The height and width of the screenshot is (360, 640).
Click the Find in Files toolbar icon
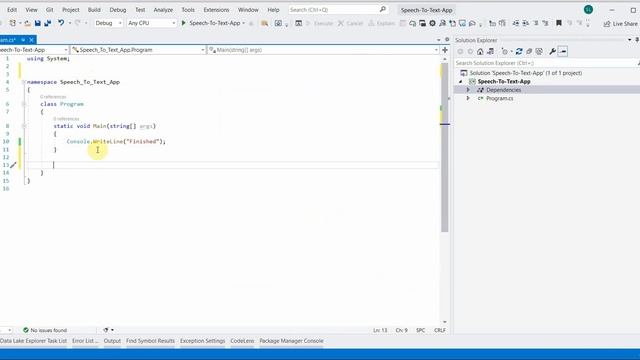point(264,23)
